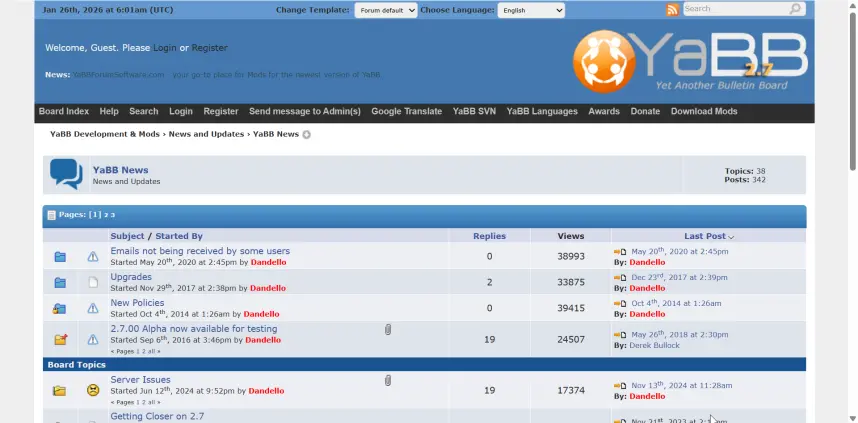Viewport: 858px width, 423px height.
Task: Go to last post icon for Dec 23rd, 2017
Action: click(x=620, y=277)
